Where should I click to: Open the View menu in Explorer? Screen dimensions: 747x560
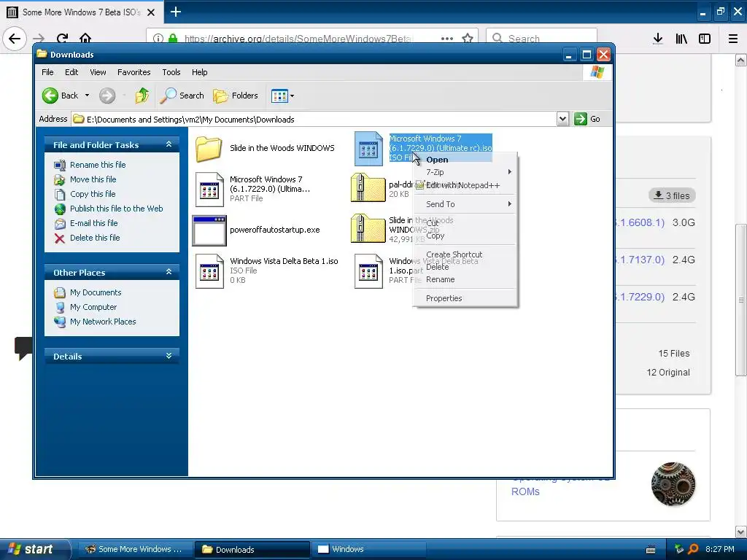click(98, 72)
